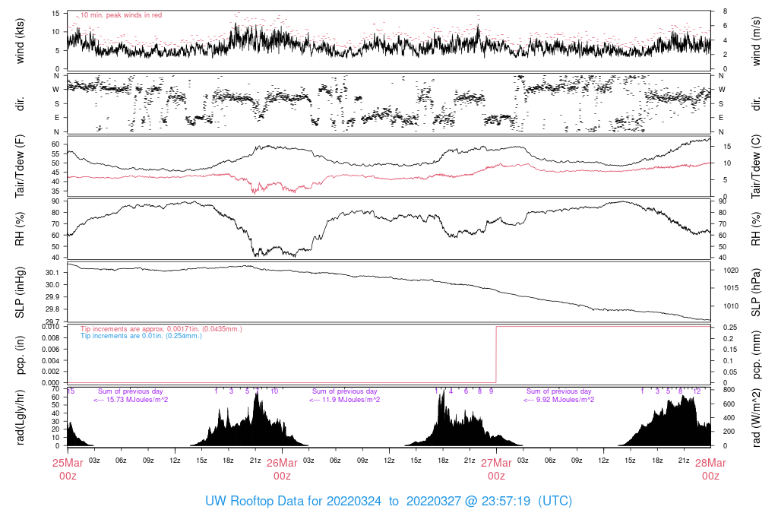Viewport: 778px width, 532px height.
Task: Click the red tip increments 0.00171in. note
Action: 161,329
